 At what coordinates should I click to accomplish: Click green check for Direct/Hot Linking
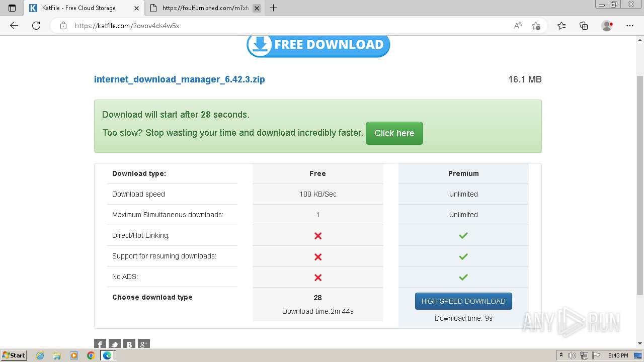point(463,235)
